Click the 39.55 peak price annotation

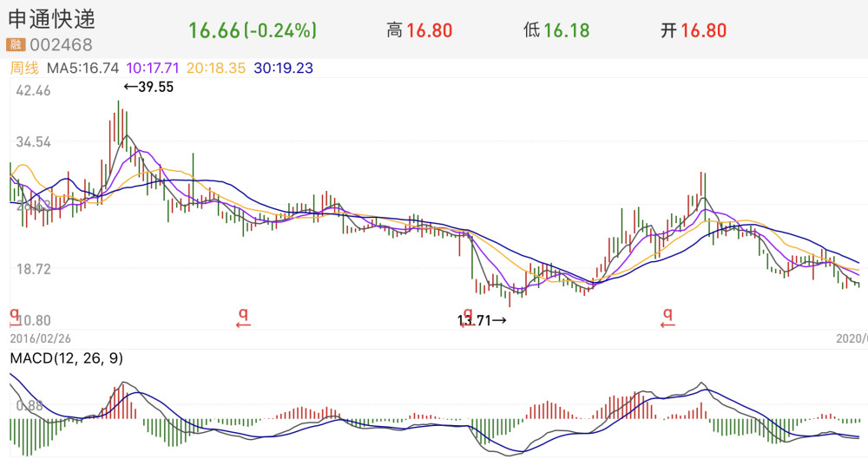[x=148, y=87]
